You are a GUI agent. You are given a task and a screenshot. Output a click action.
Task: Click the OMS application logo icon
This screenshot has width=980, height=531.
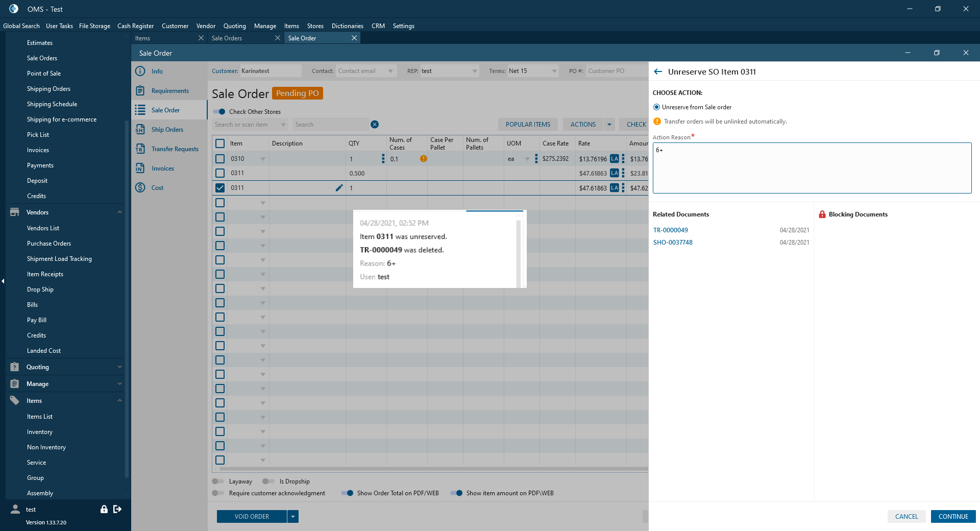click(x=14, y=9)
